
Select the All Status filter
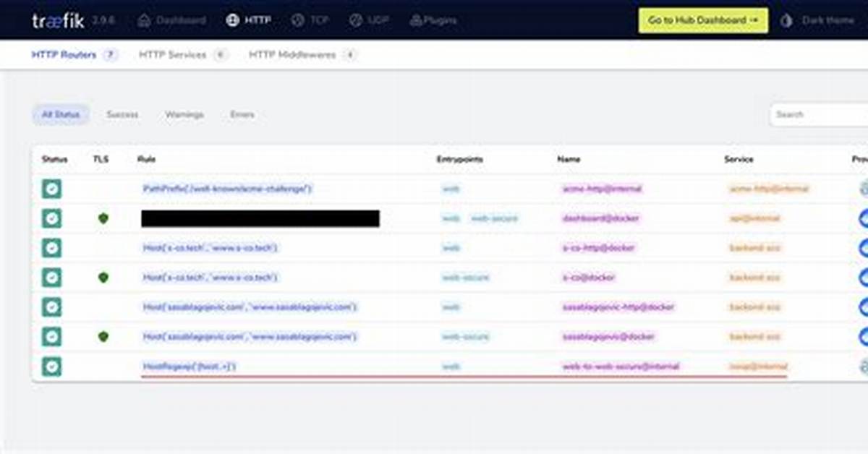pyautogui.click(x=61, y=114)
